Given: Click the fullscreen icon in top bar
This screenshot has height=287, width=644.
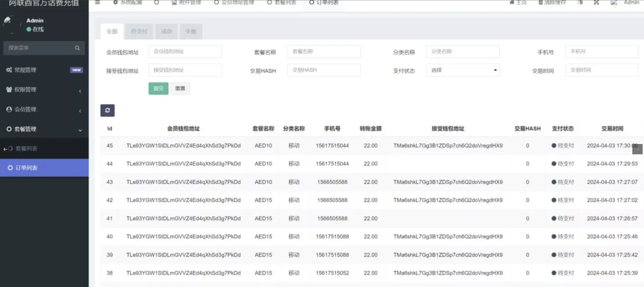Looking at the screenshot, I should (x=596, y=3).
